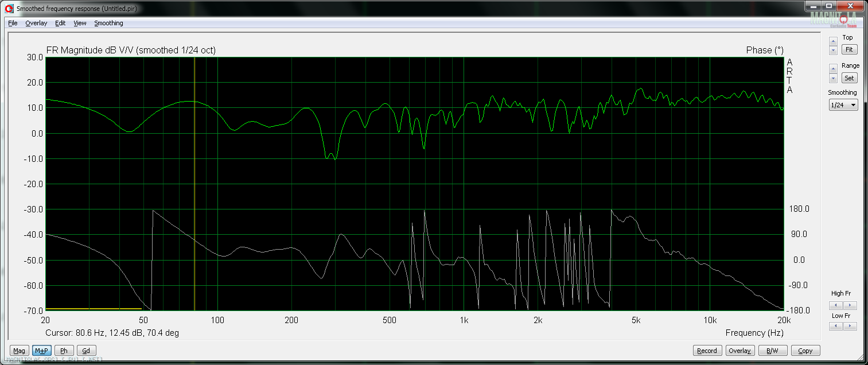Open the Smoothing menu
Screen dimensions: 868x365
[108, 23]
